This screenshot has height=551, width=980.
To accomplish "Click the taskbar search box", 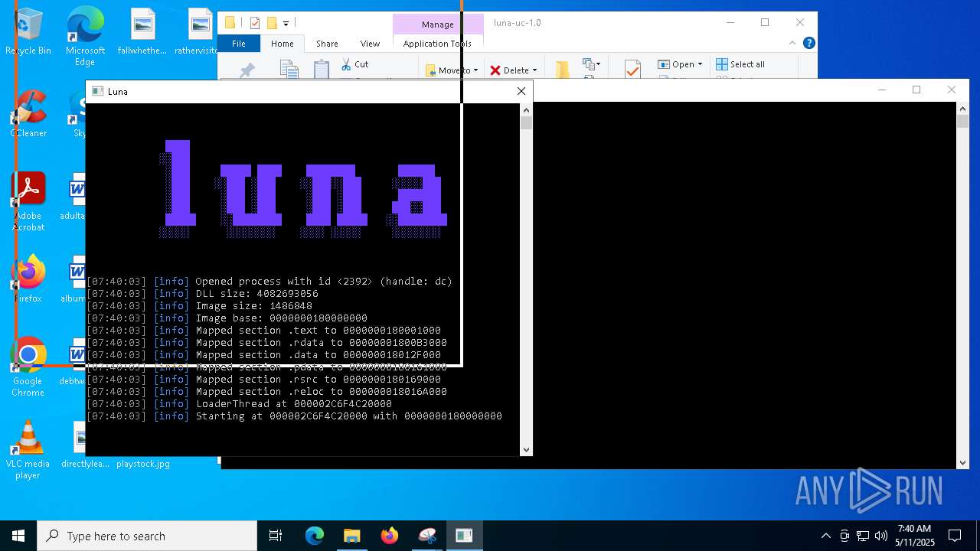I will (147, 536).
